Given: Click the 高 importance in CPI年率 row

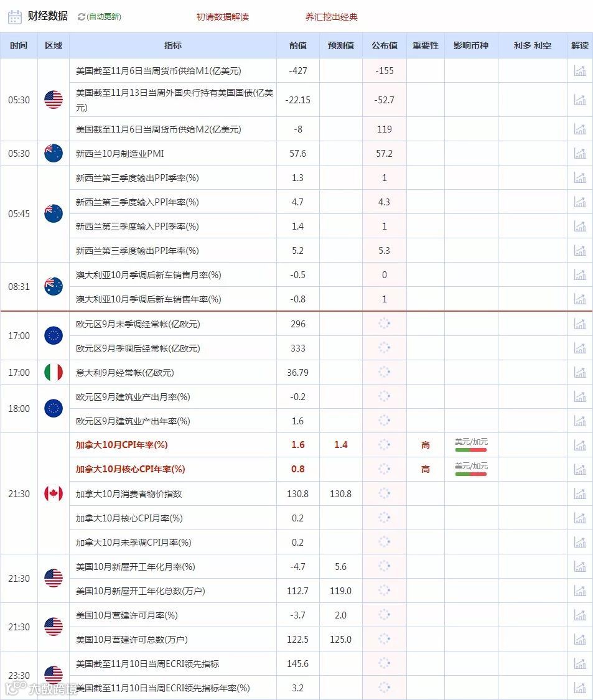Looking at the screenshot, I should [426, 445].
